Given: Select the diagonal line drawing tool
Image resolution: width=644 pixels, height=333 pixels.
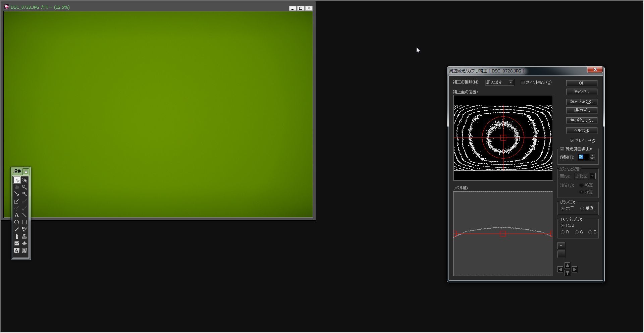Looking at the screenshot, I should 24,215.
